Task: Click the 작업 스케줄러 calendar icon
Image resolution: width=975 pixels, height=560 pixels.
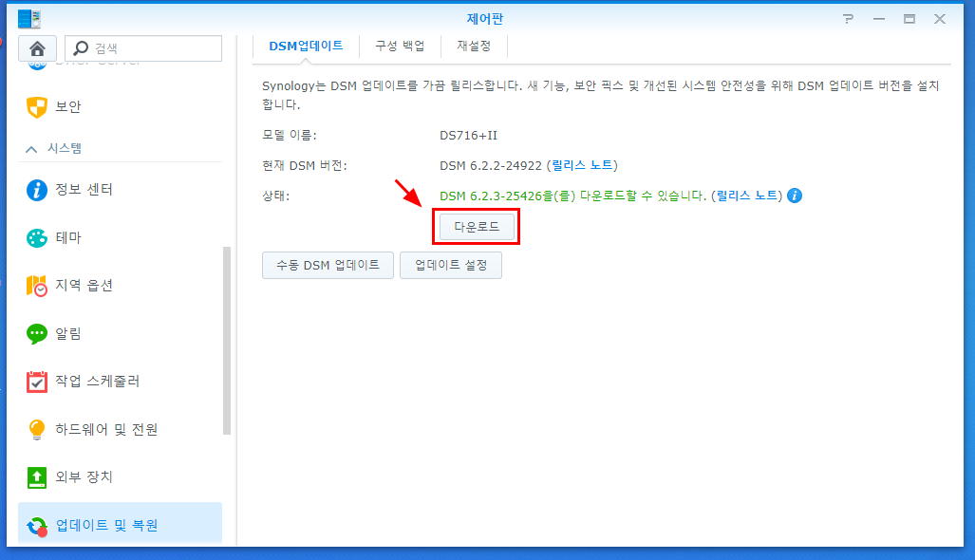Action: tap(37, 382)
